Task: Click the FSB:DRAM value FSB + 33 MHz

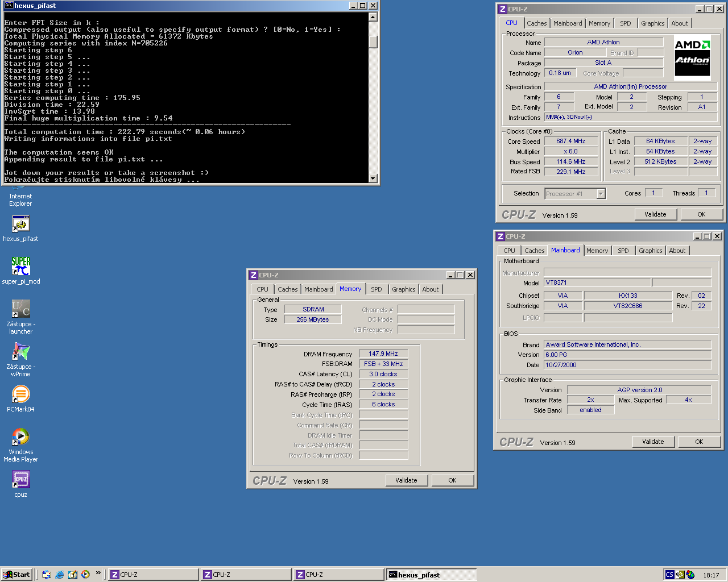Action: 383,364
